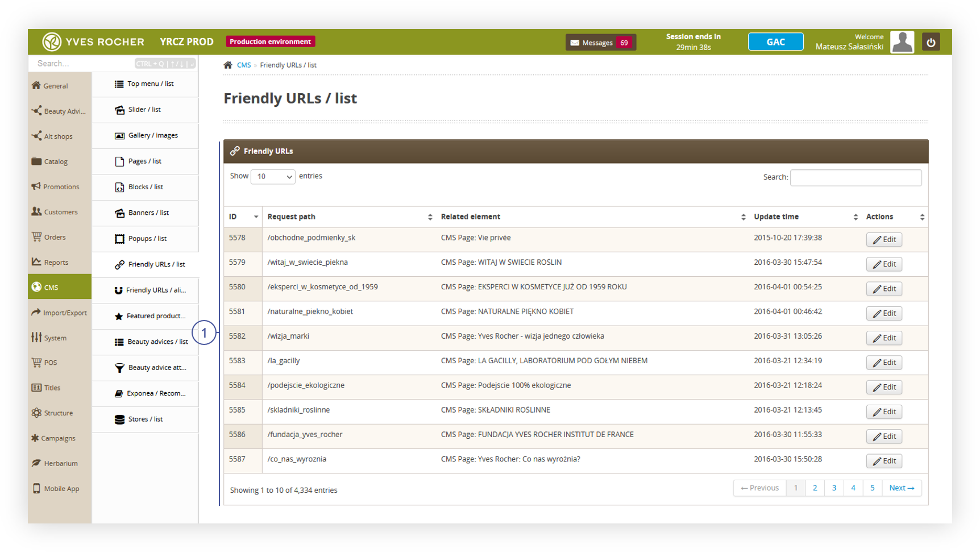The width and height of the screenshot is (980, 553).
Task: Click the table Search input field
Action: 856,177
